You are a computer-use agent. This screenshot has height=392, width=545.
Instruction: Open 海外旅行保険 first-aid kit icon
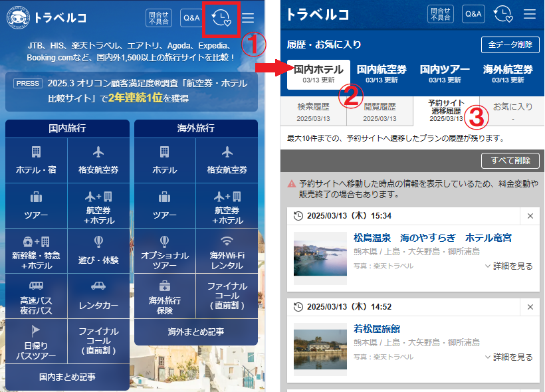click(x=165, y=286)
